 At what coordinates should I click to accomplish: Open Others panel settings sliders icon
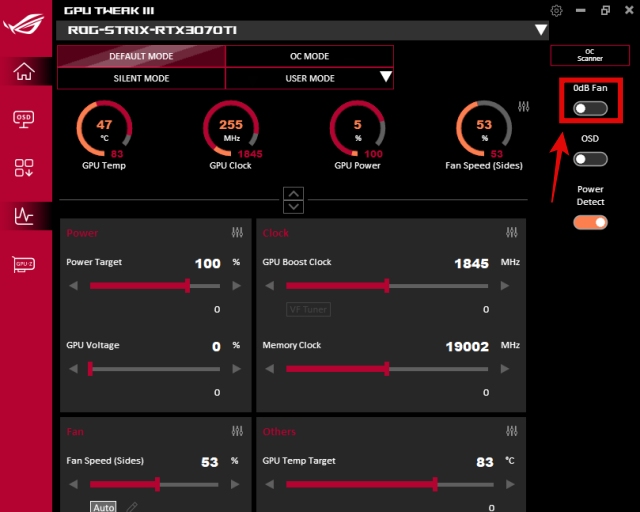(511, 431)
